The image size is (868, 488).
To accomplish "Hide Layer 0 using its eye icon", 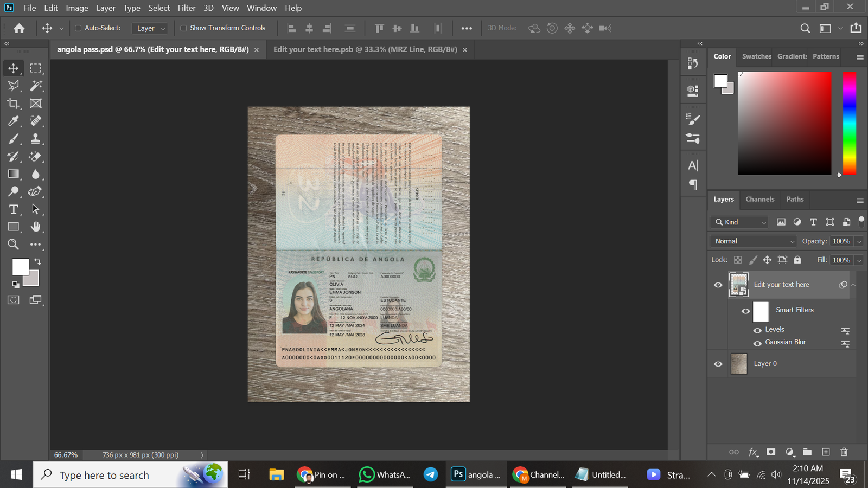I will tap(718, 364).
